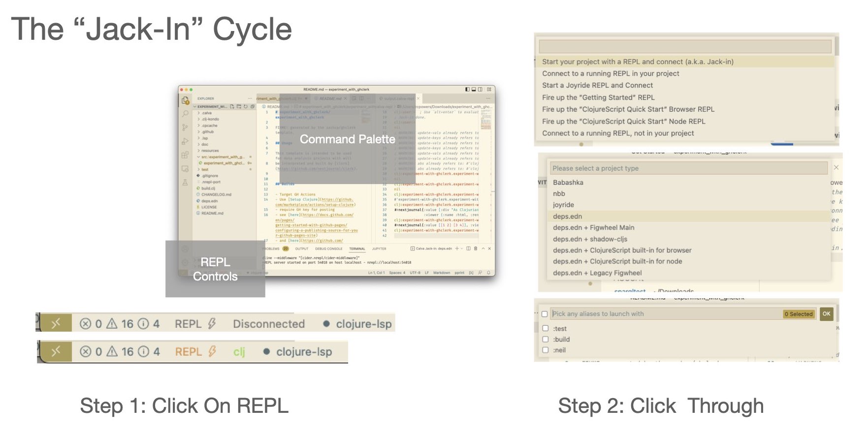
Task: Click the empty command input above the Jack-in list
Action: pyautogui.click(x=685, y=47)
